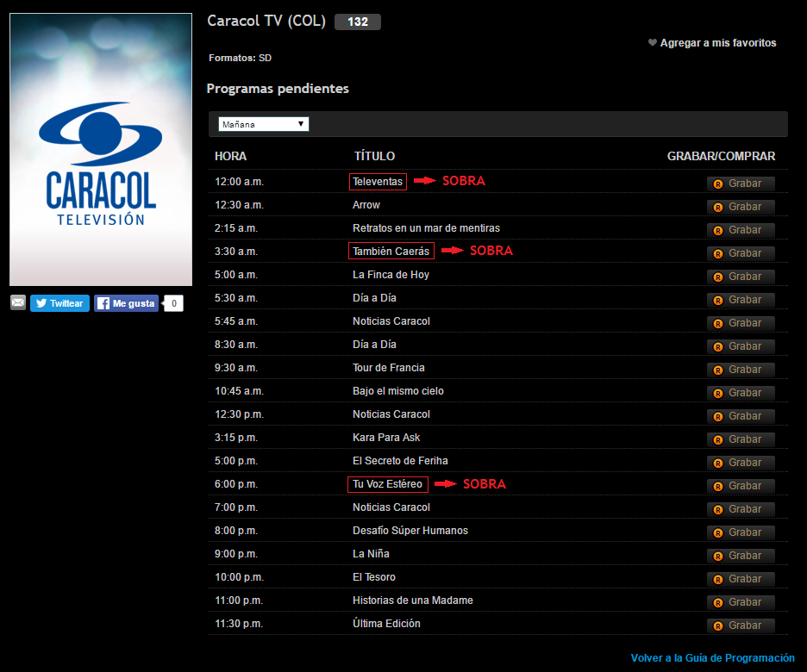Click Grabar for Historias de una Madame

click(741, 602)
